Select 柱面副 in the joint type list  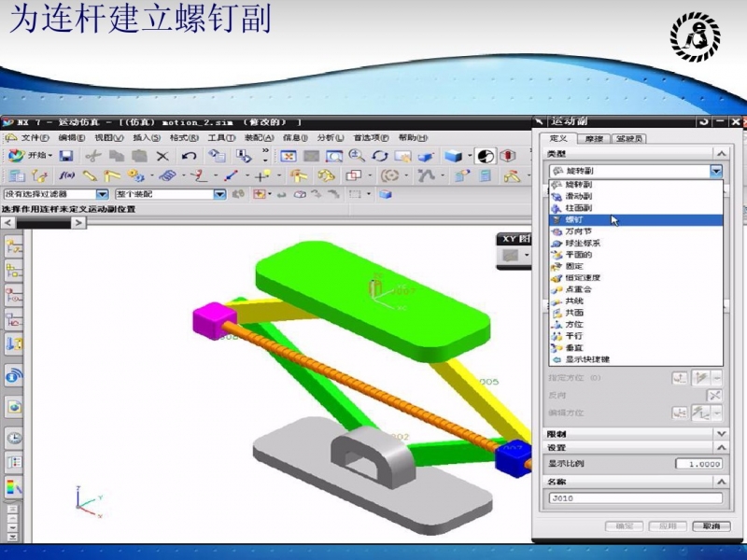(x=636, y=208)
